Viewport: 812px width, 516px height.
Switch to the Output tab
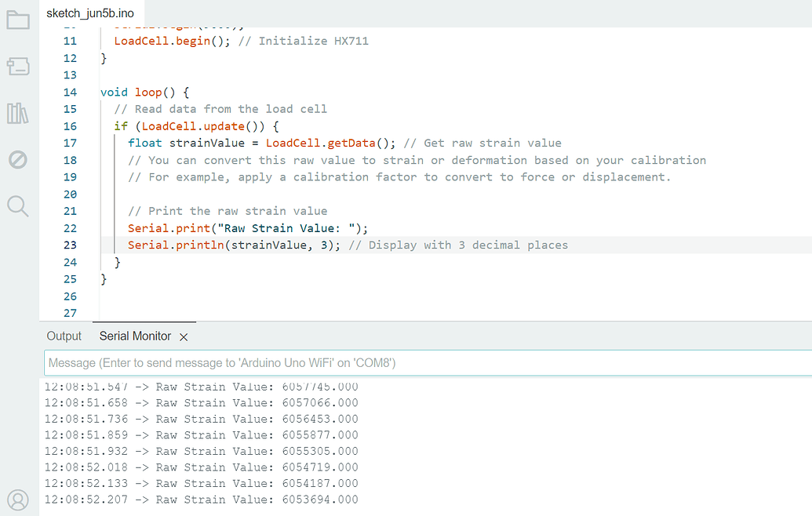tap(64, 336)
